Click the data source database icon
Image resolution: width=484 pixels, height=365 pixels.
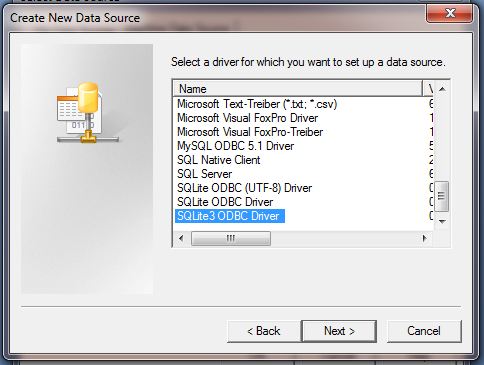tap(88, 113)
